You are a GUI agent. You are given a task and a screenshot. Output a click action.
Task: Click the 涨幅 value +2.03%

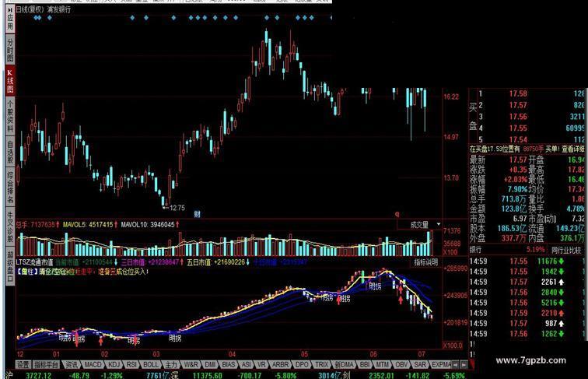(515, 179)
